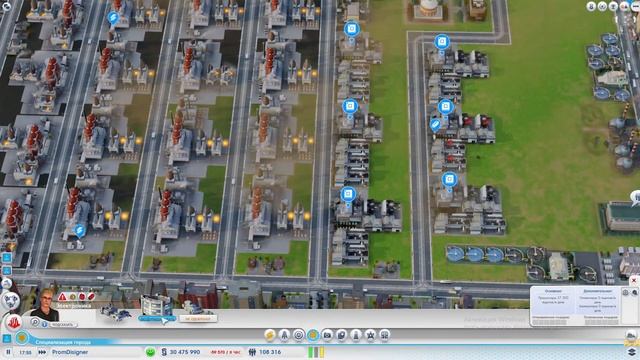Click the fast-forward speed control arrows

pos(42,352)
